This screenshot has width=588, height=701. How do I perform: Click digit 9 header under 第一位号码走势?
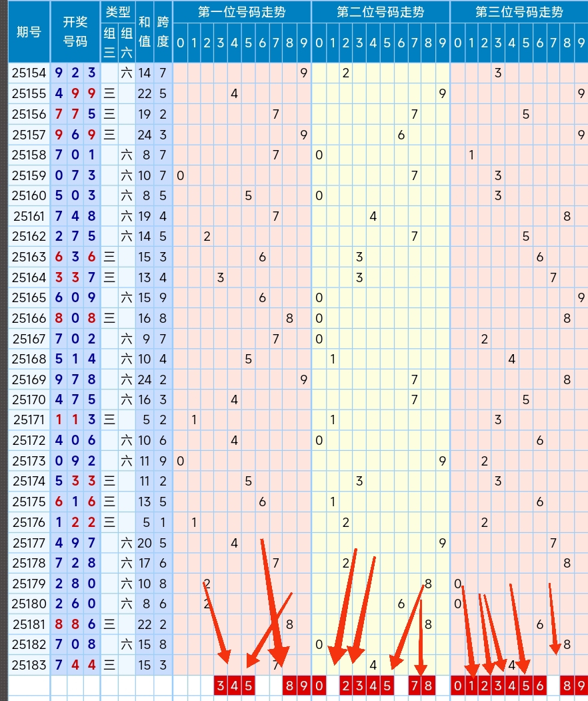tap(304, 43)
